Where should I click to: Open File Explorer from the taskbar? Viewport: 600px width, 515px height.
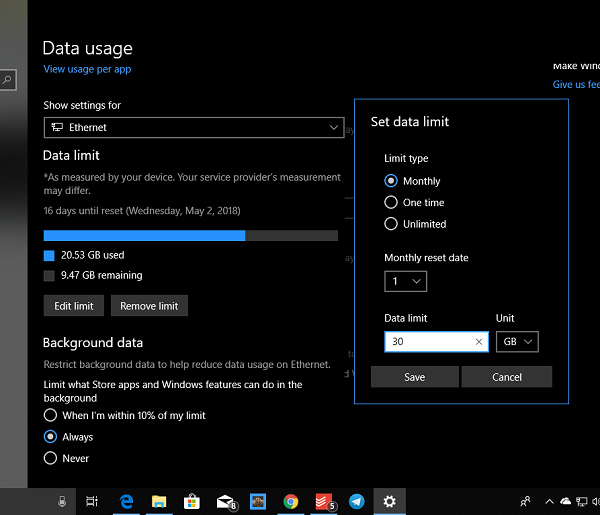pos(159,501)
